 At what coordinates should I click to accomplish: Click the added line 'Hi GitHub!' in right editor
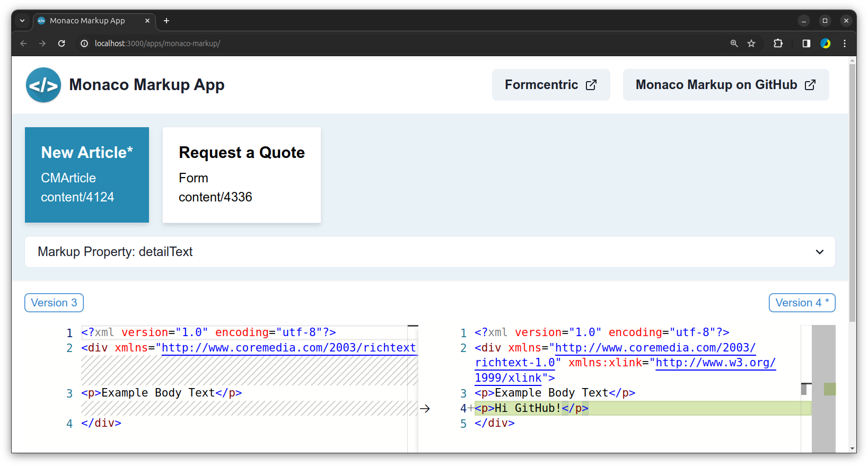pos(531,408)
